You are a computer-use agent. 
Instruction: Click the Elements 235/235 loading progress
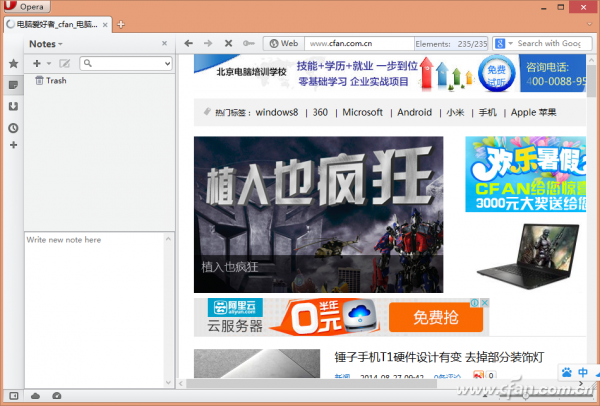point(451,44)
